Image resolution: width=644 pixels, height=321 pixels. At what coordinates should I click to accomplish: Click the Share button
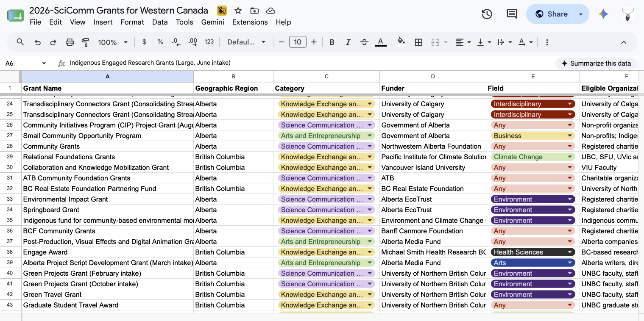pos(550,14)
